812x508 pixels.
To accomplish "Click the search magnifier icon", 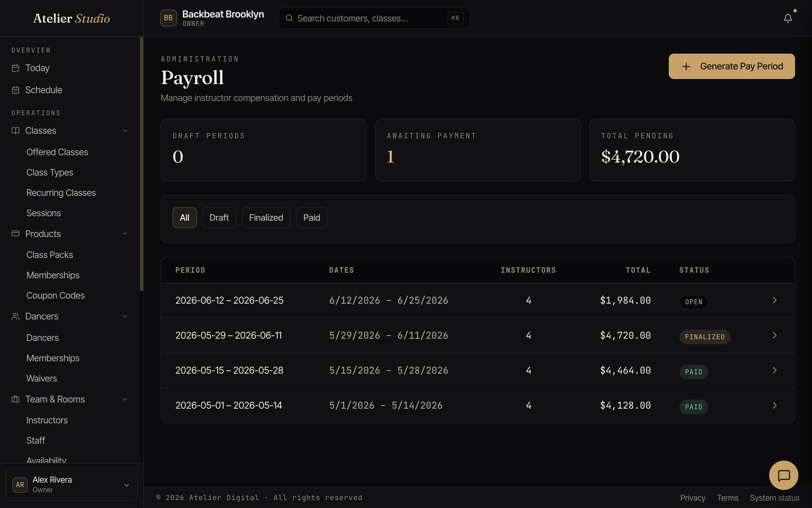I will coord(289,18).
